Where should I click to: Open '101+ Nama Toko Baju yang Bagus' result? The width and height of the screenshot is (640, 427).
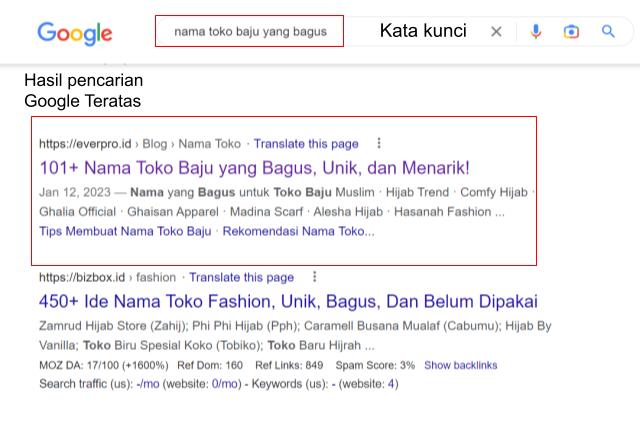[254, 168]
